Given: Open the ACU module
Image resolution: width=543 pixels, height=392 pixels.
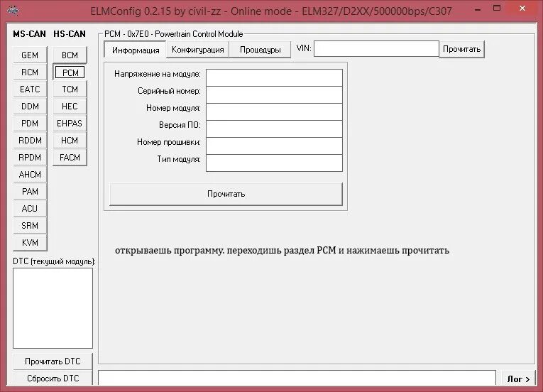Looking at the screenshot, I should click(30, 208).
